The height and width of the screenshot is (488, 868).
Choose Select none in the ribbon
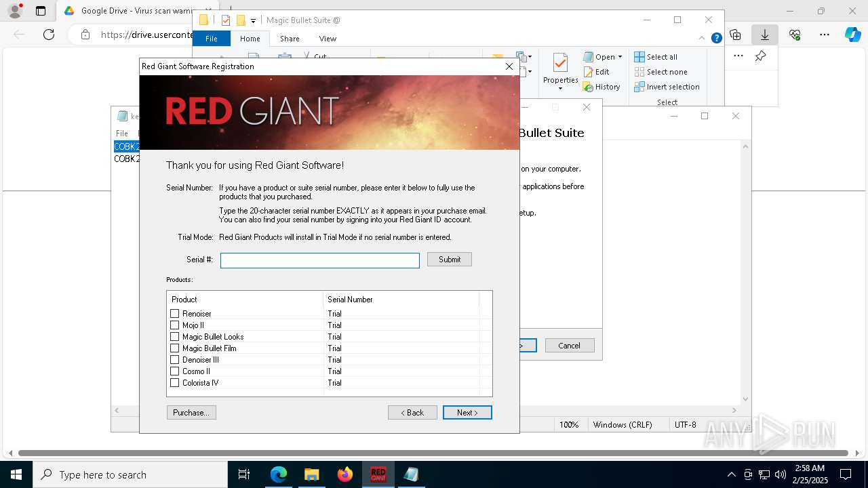[661, 72]
